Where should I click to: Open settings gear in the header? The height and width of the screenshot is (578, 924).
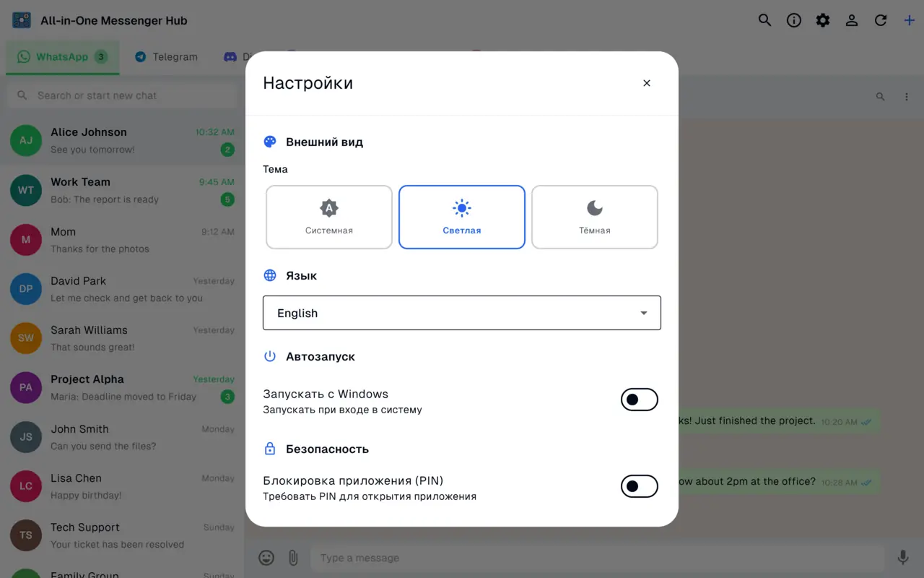click(823, 20)
